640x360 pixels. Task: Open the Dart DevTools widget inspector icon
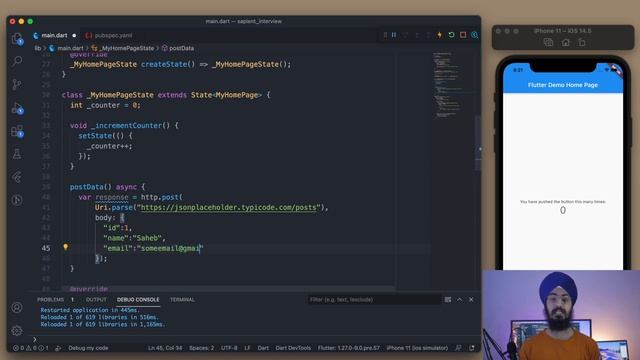[475, 35]
